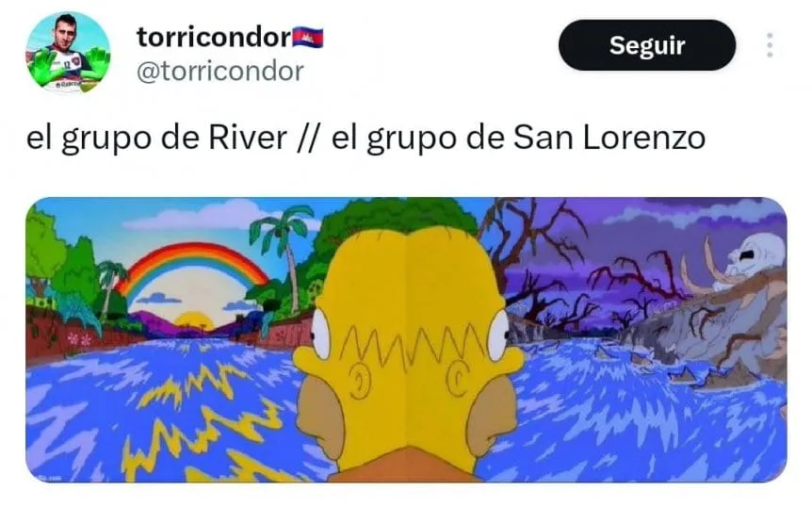Open the three-dot more options menu
This screenshot has width=812, height=507.
pos(770,45)
